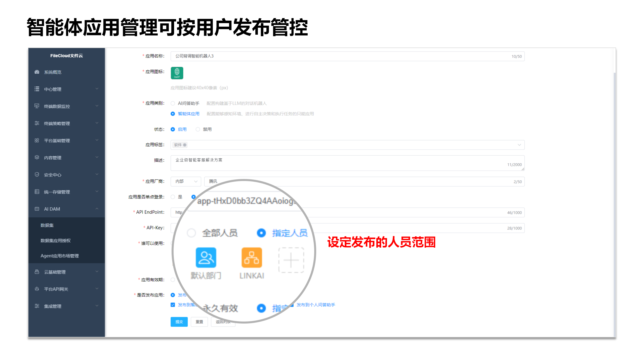This screenshot has height=362, width=644.
Task: Click the 安全中心 shield icon
Action: point(37,174)
